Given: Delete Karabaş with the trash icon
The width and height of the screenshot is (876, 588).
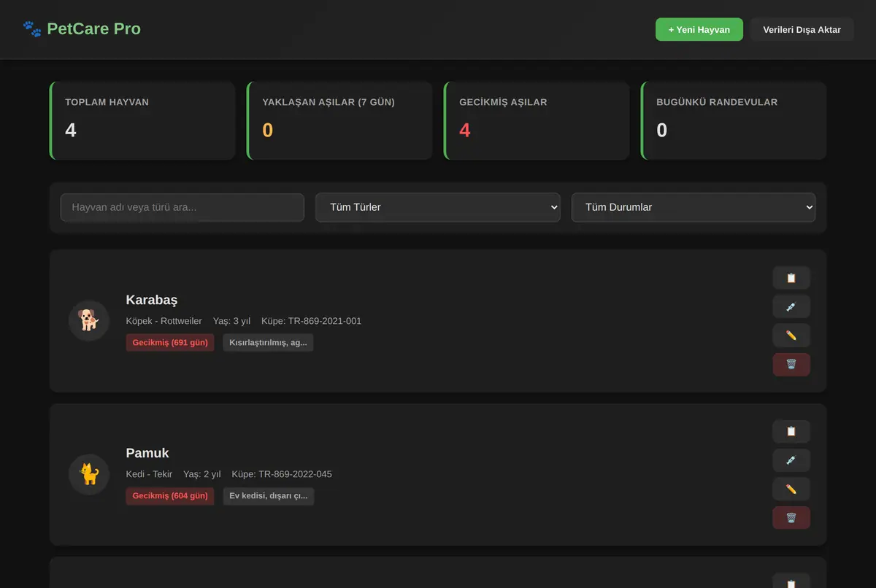Looking at the screenshot, I should coord(791,364).
